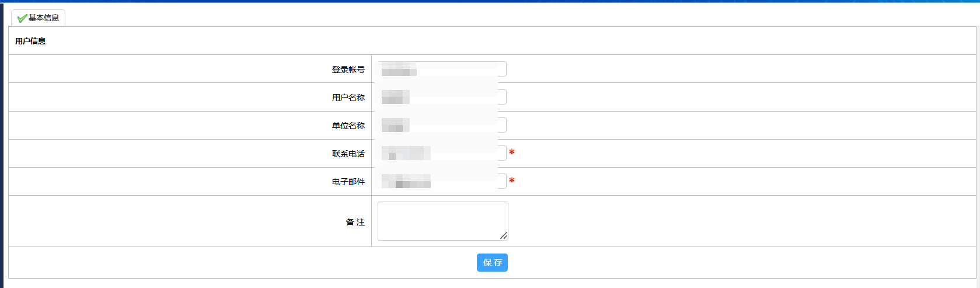Click the dark blue left edge strip

tap(2, 146)
